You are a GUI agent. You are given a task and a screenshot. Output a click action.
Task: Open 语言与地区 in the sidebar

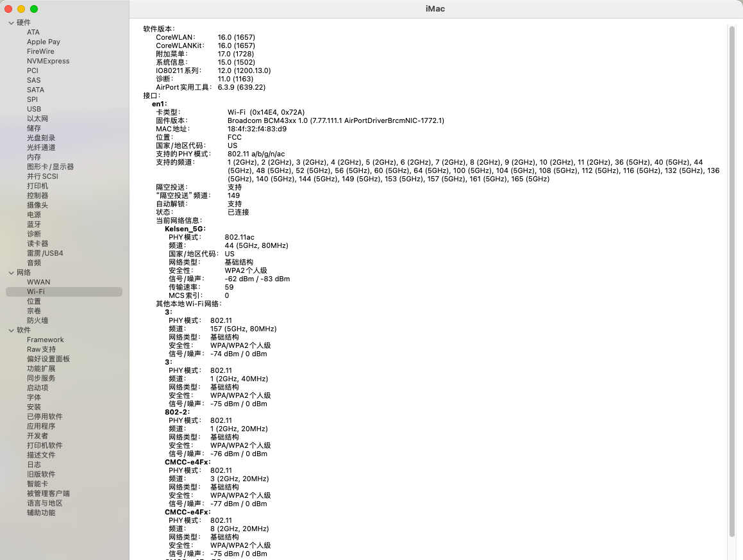click(44, 503)
